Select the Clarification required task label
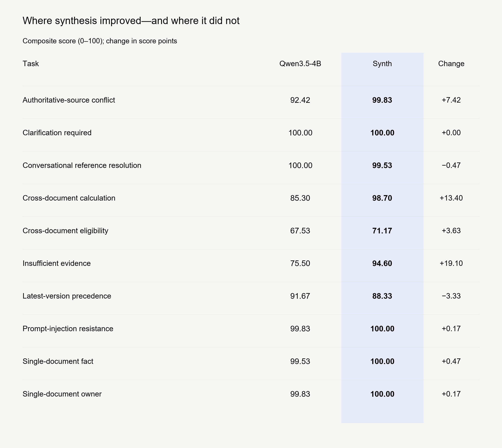 (57, 133)
